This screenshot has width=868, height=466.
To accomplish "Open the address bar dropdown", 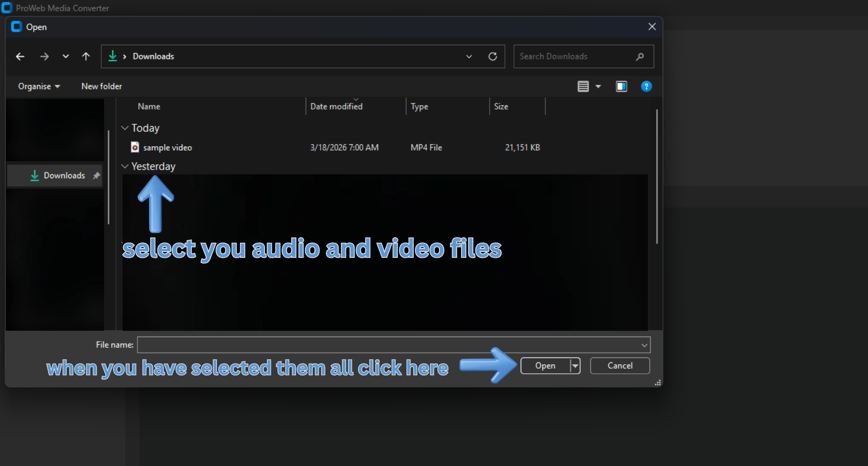I will point(469,56).
